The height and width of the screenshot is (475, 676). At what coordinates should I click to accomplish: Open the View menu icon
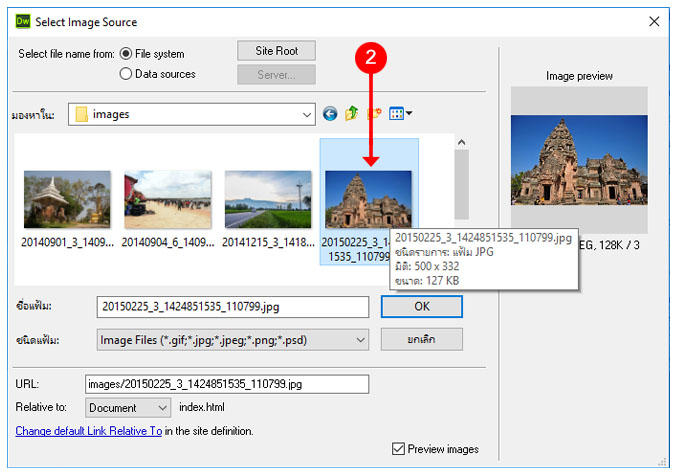[400, 114]
